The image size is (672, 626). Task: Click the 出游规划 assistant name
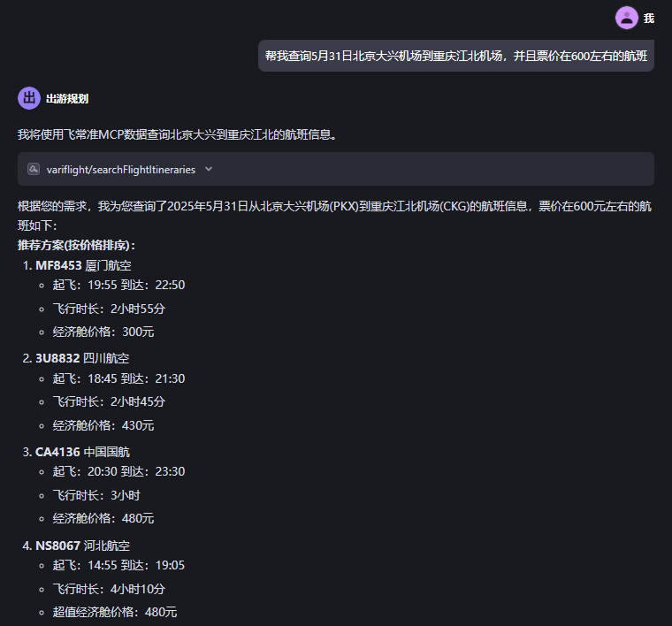67,99
